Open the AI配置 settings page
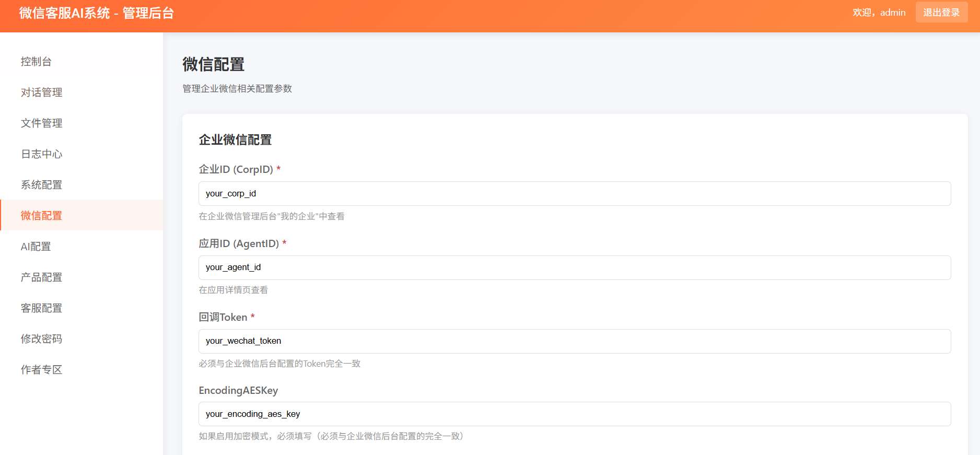 pos(36,247)
